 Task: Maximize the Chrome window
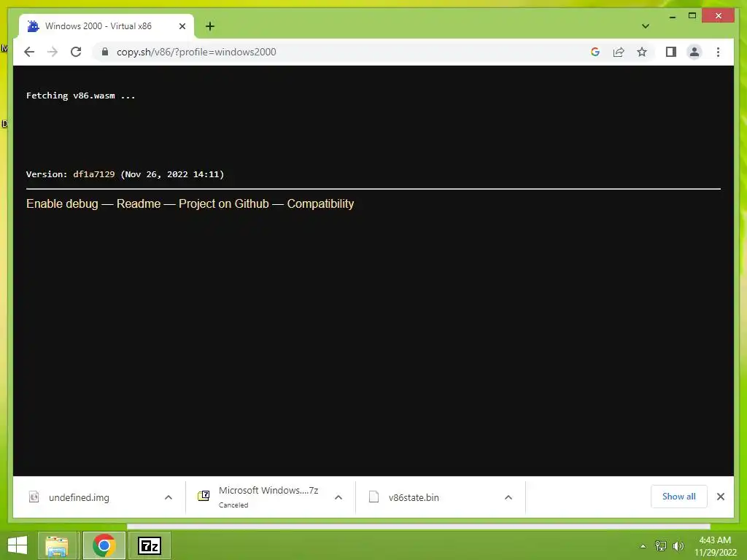coord(692,16)
